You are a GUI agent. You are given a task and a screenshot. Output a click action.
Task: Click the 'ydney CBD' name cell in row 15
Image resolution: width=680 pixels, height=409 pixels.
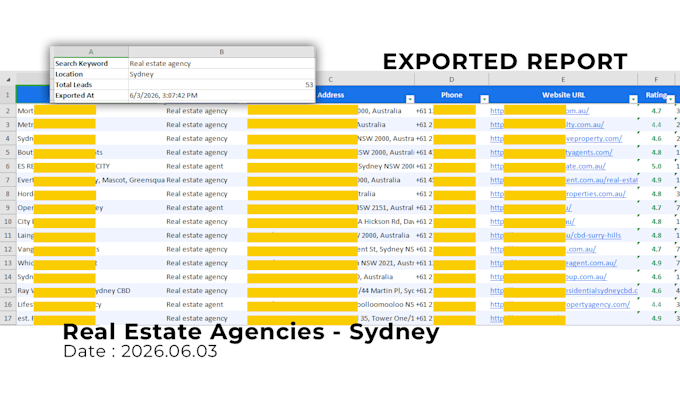click(x=113, y=291)
